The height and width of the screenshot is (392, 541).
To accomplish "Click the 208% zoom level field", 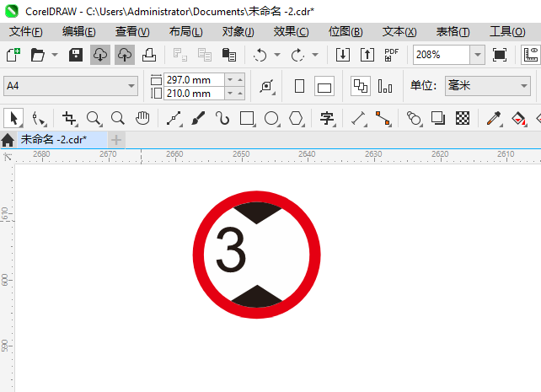I will pyautogui.click(x=442, y=55).
